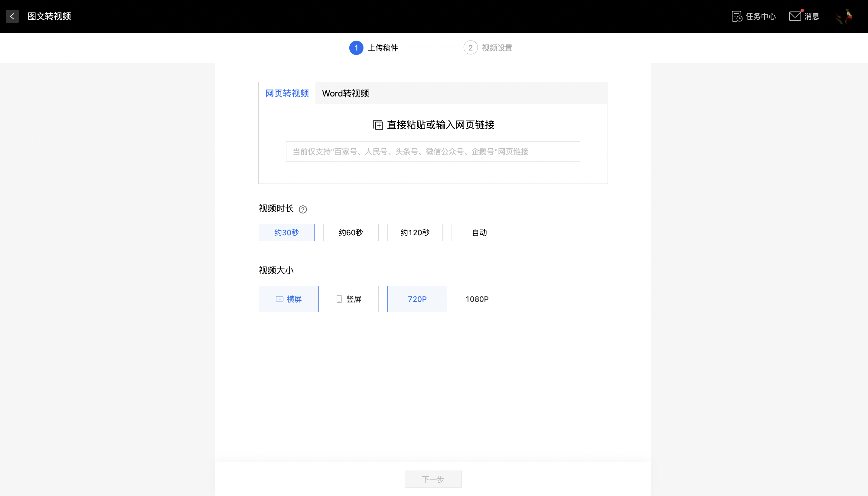This screenshot has width=868, height=496.
Task: Click the 图文转视频 page title
Action: pos(49,16)
